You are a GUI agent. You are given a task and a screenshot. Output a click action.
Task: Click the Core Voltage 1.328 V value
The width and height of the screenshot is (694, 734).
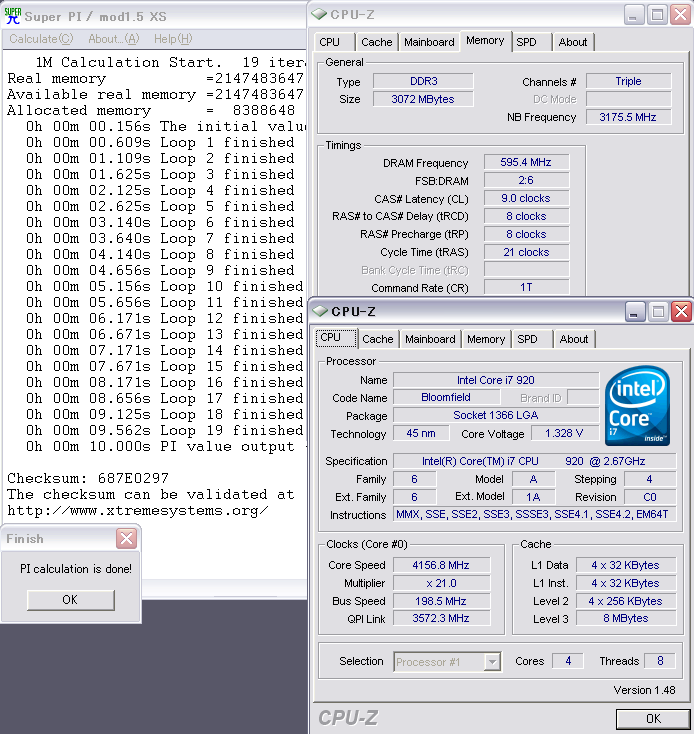[565, 433]
